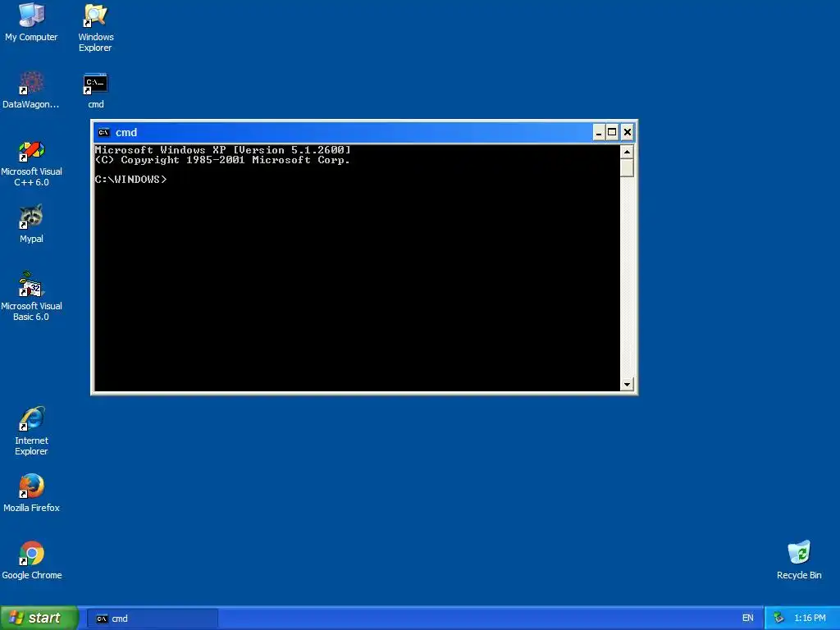Select the Google Chrome desktop icon
The image size is (840, 630).
coord(32,560)
